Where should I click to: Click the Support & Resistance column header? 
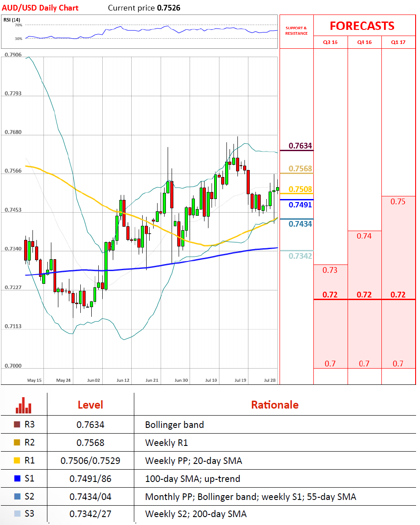(296, 31)
